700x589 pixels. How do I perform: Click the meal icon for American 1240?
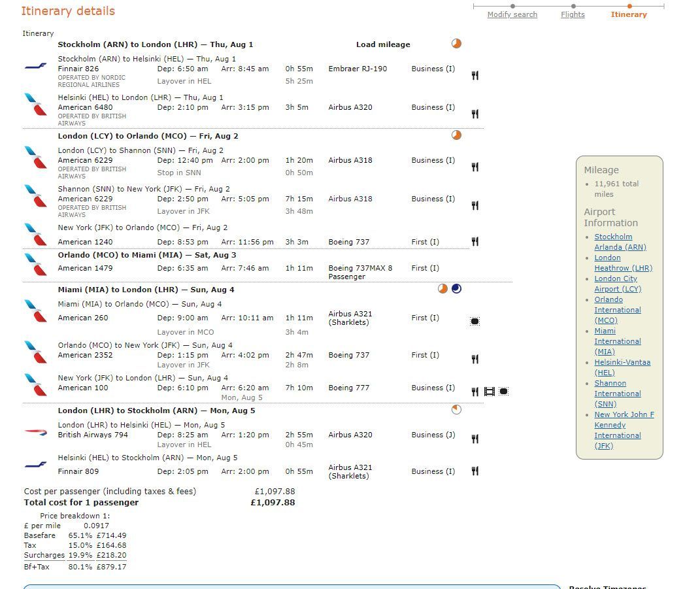(475, 242)
